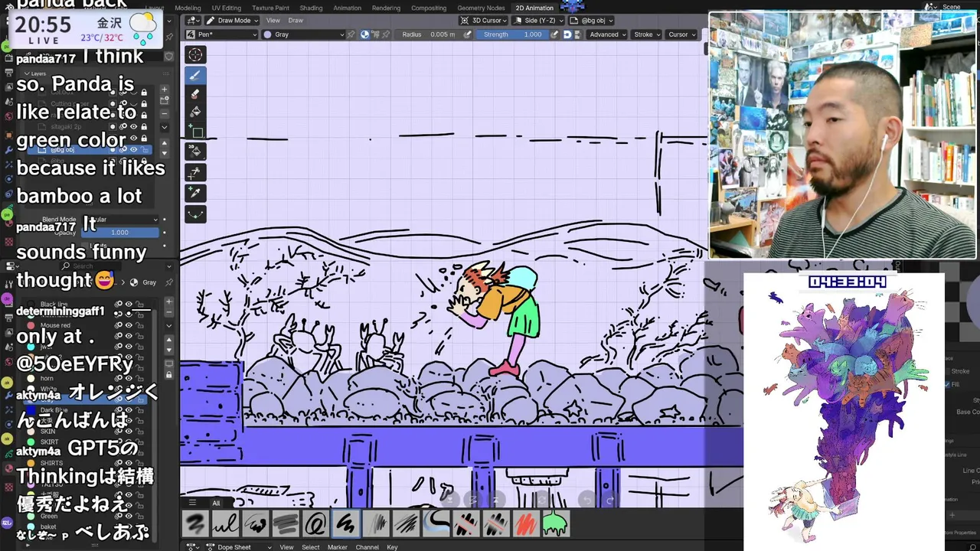This screenshot has width=980, height=551.
Task: Pick the red scribble brush thumbnail
Action: click(524, 524)
